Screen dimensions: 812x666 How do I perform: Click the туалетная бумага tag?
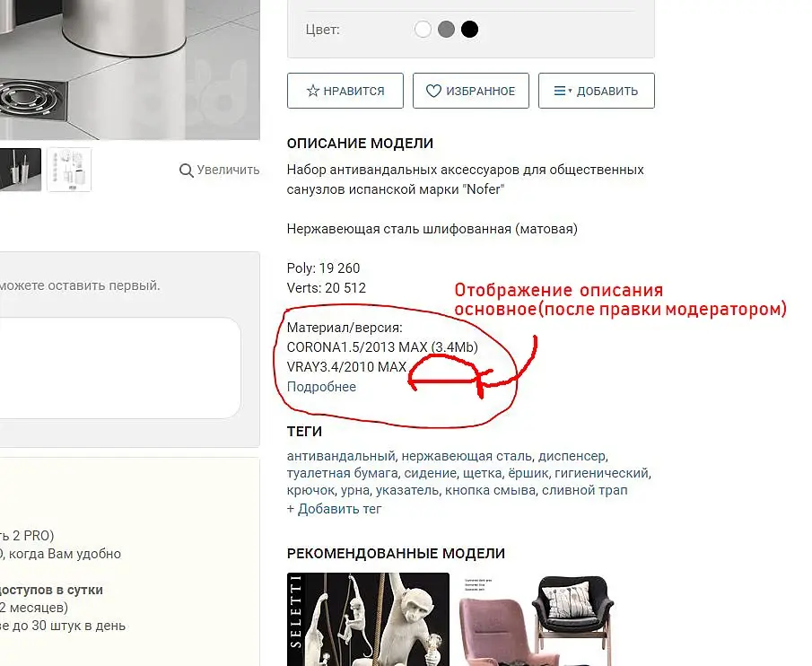coord(343,473)
